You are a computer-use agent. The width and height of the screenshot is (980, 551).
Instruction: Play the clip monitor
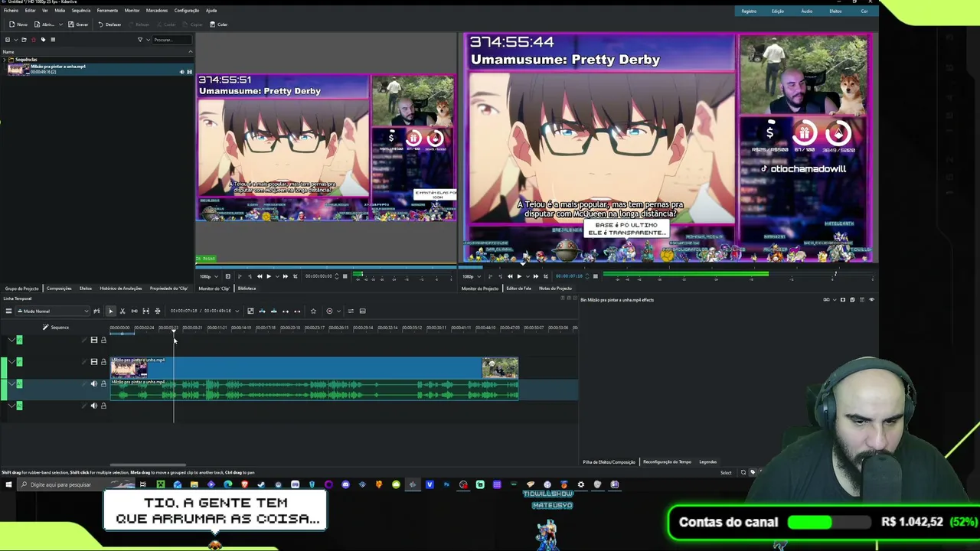coord(268,276)
